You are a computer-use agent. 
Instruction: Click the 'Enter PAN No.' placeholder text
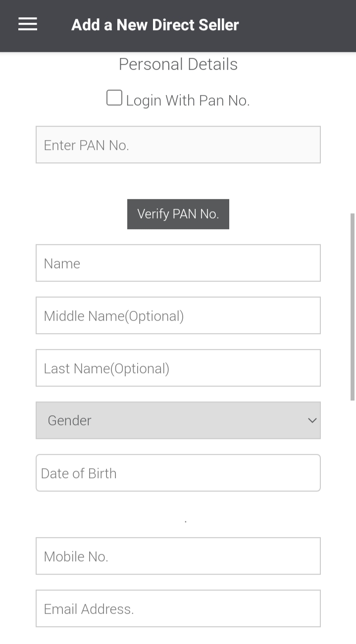click(x=86, y=145)
